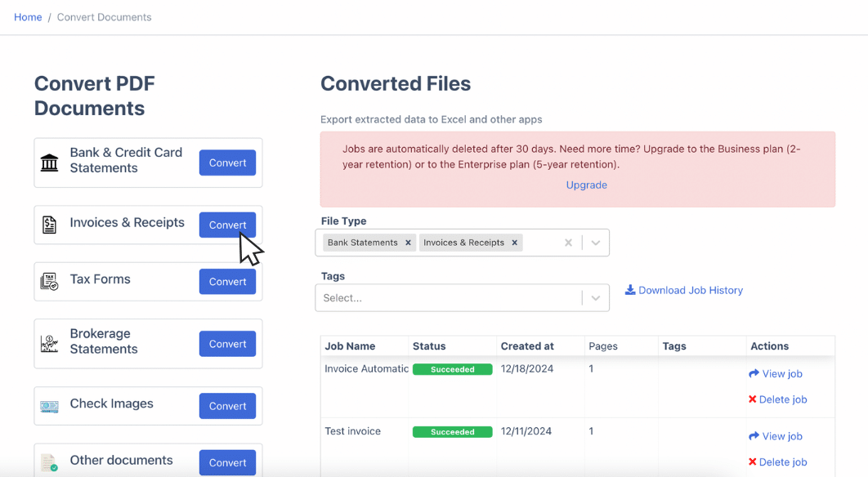Click the Test invoice job name
This screenshot has width=868, height=477.
[352, 431]
